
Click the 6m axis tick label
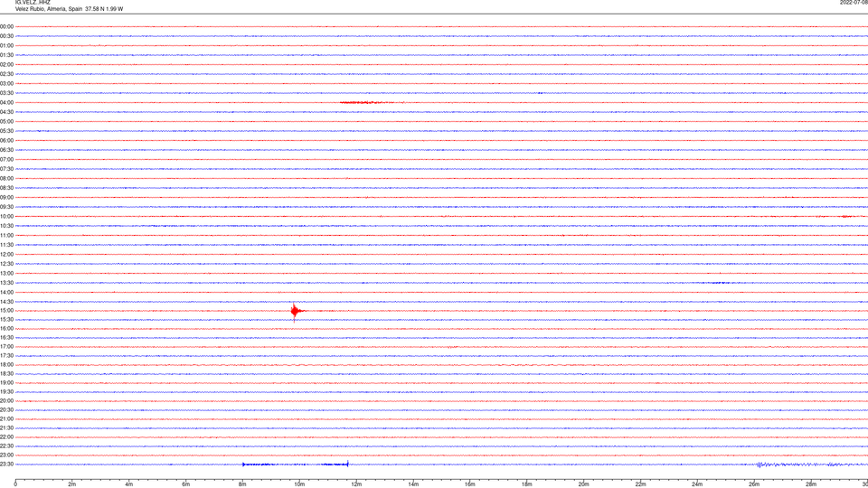pyautogui.click(x=186, y=484)
